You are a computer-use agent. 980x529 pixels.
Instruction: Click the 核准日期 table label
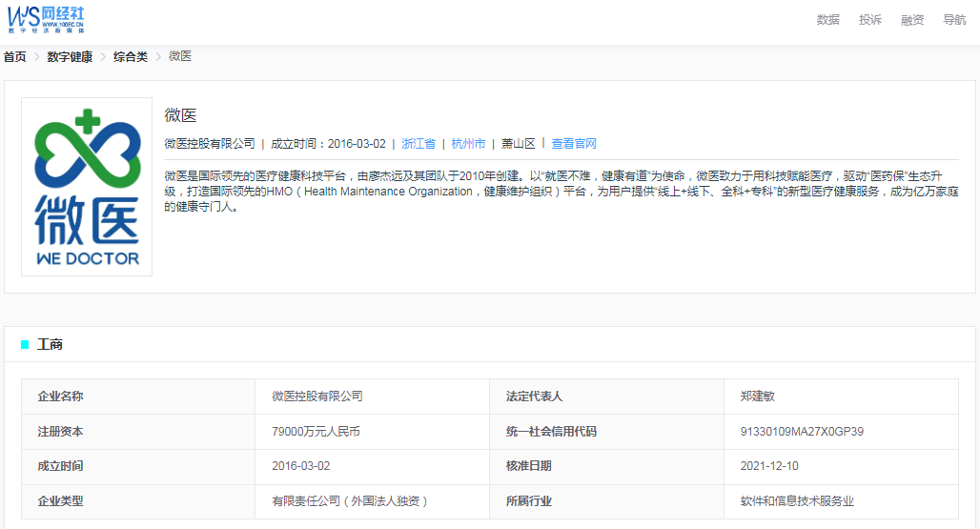[x=529, y=466]
